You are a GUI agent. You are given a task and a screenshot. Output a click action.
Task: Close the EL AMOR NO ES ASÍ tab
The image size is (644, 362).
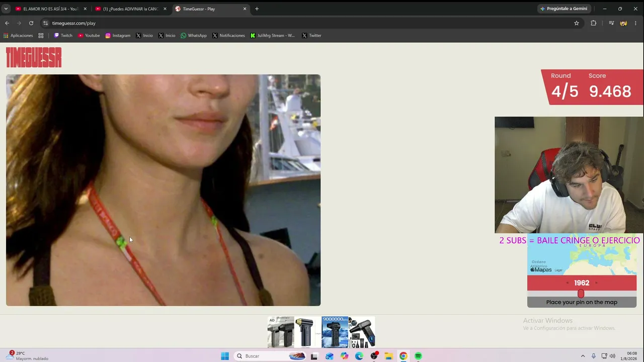(85, 9)
